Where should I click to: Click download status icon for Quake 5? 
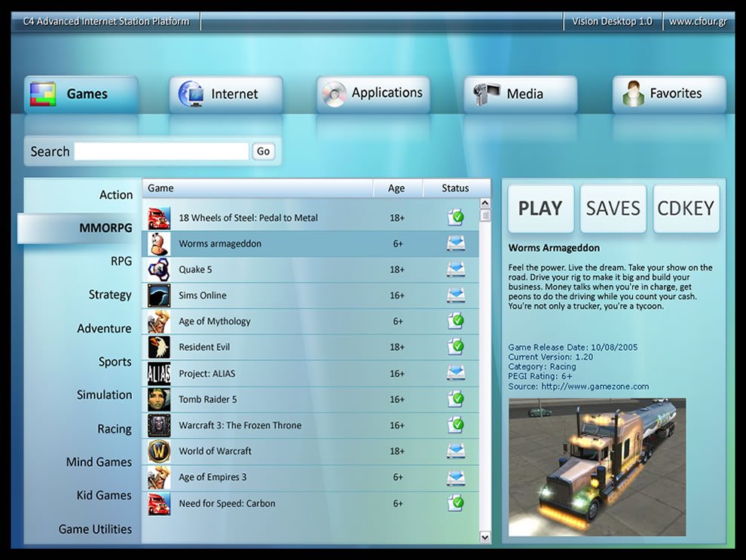point(456,269)
